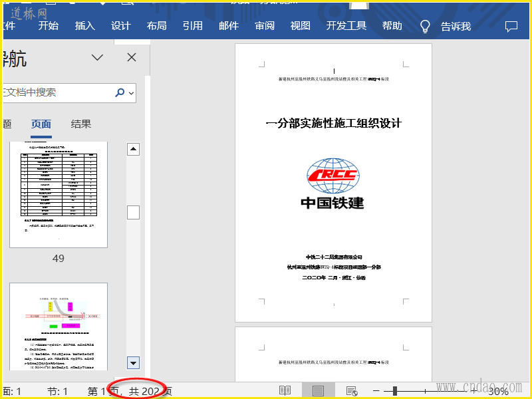Go to the 引用 ribbon tab
Image resolution: width=532 pixels, height=399 pixels.
[193, 26]
